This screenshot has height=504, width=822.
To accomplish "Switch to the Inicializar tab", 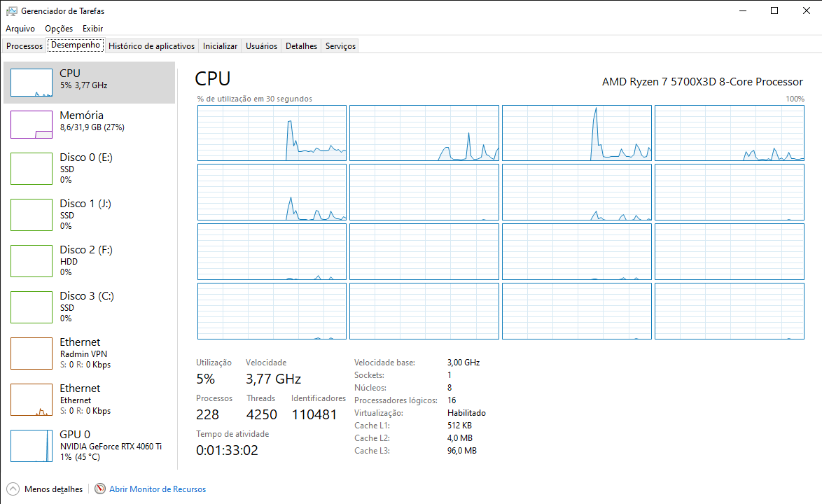I will point(220,46).
